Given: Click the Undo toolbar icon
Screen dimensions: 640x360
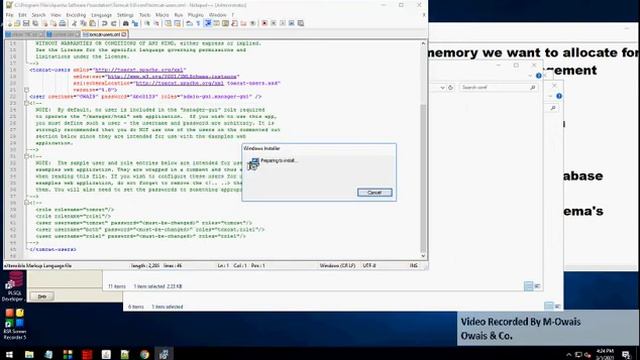Looking at the screenshot, I should pyautogui.click(x=104, y=24).
